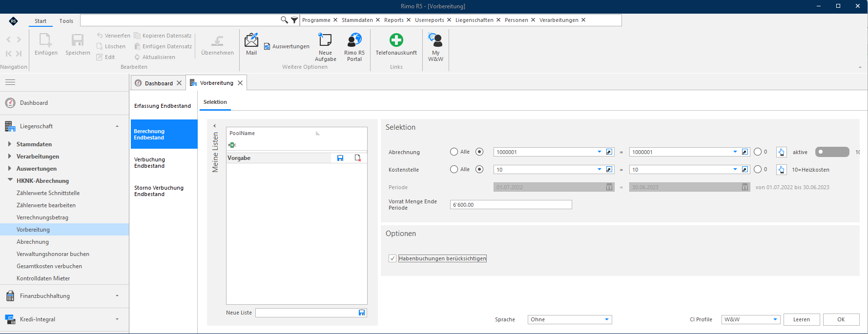The image size is (868, 334).
Task: Click the Leeren button
Action: click(x=802, y=319)
